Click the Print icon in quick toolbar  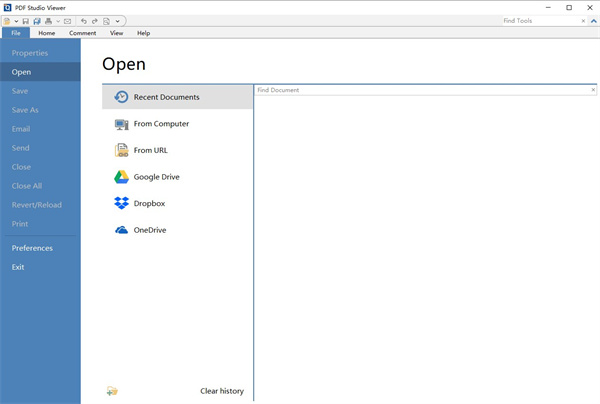coord(48,21)
